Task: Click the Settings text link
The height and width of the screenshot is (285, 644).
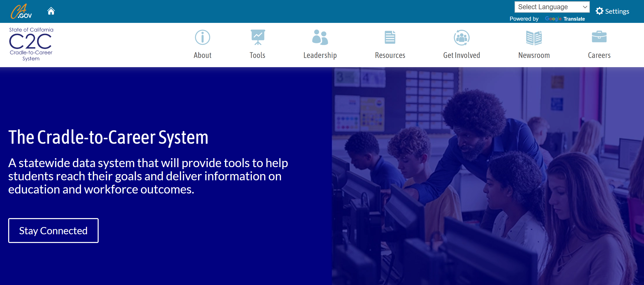Action: coord(617,11)
